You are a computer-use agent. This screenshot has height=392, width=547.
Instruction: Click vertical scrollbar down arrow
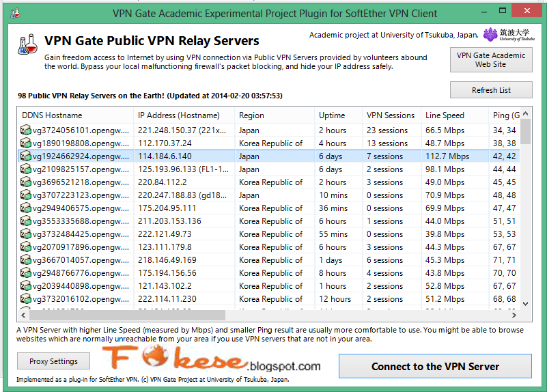click(x=526, y=303)
